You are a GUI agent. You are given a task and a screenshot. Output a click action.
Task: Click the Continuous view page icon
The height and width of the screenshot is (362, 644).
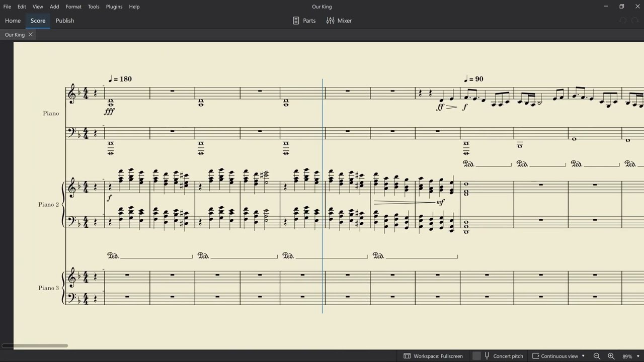pyautogui.click(x=535, y=356)
